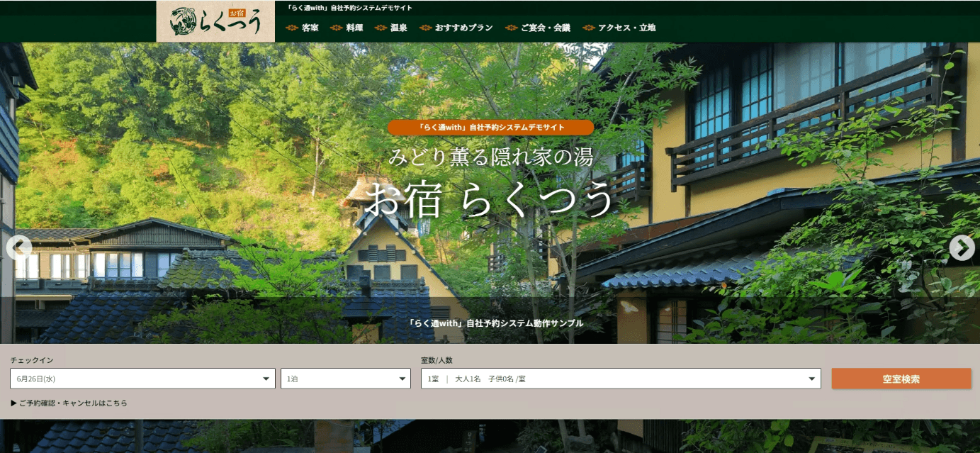Image resolution: width=980 pixels, height=453 pixels.
Task: Click the orange らく通with badge
Action: pos(490,128)
